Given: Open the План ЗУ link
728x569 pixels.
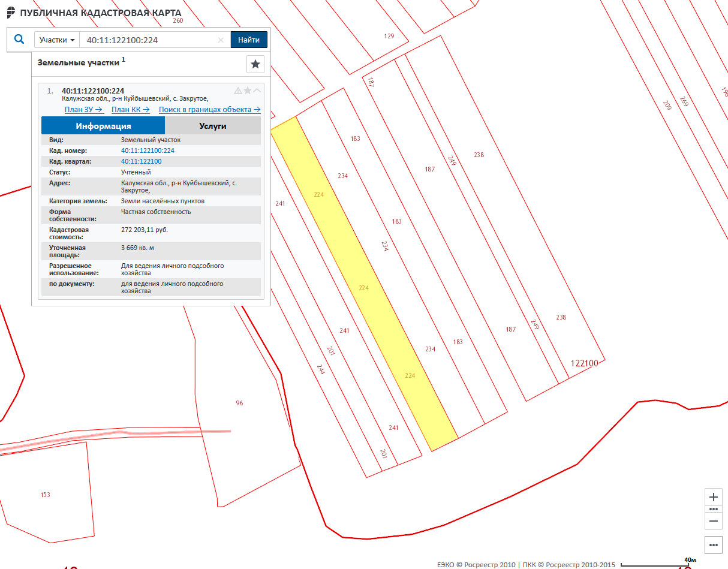Looking at the screenshot, I should tap(84, 109).
